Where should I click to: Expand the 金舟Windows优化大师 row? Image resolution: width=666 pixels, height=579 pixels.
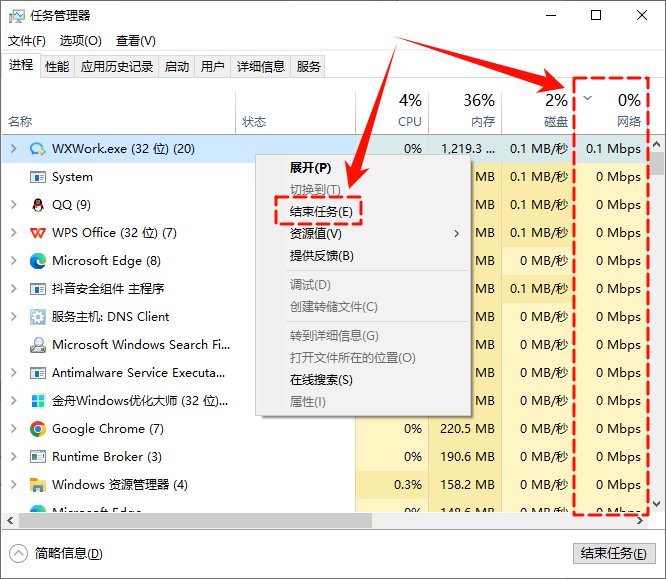click(14, 401)
